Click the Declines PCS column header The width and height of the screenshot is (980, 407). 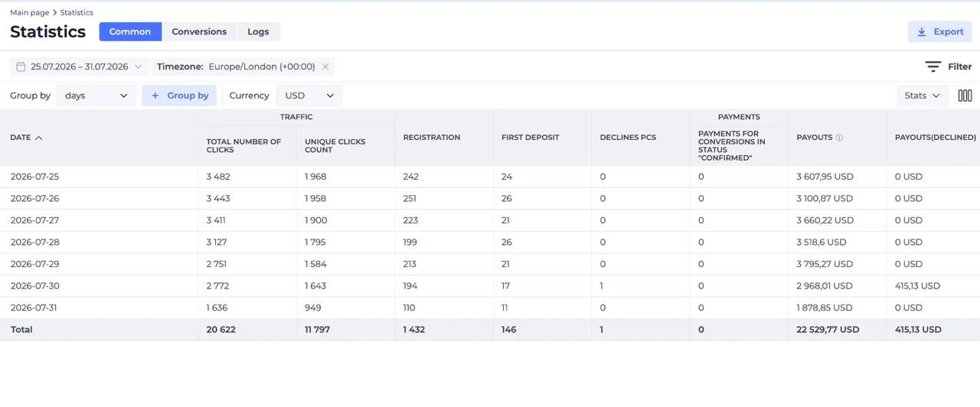[628, 138]
